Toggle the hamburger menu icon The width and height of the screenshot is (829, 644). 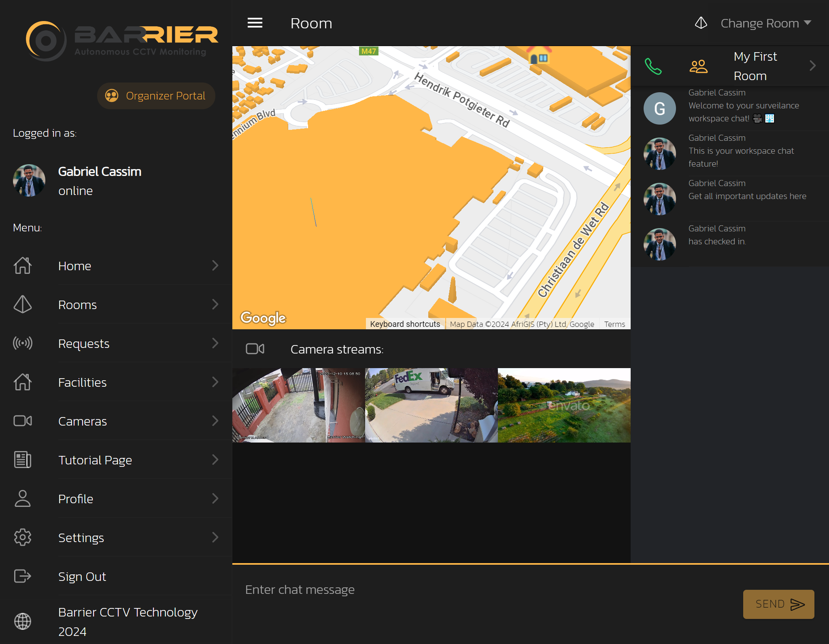pyautogui.click(x=255, y=23)
